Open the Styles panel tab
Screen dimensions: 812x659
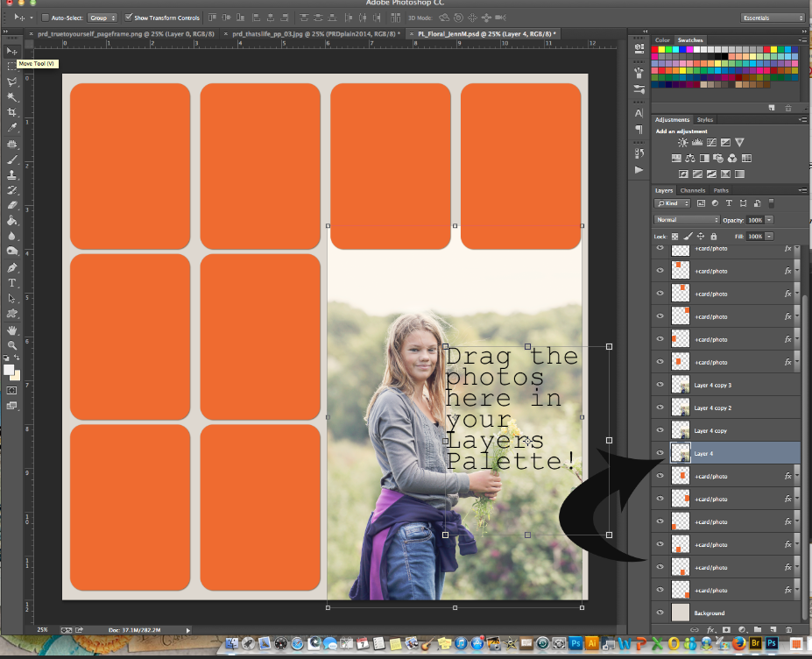click(705, 120)
